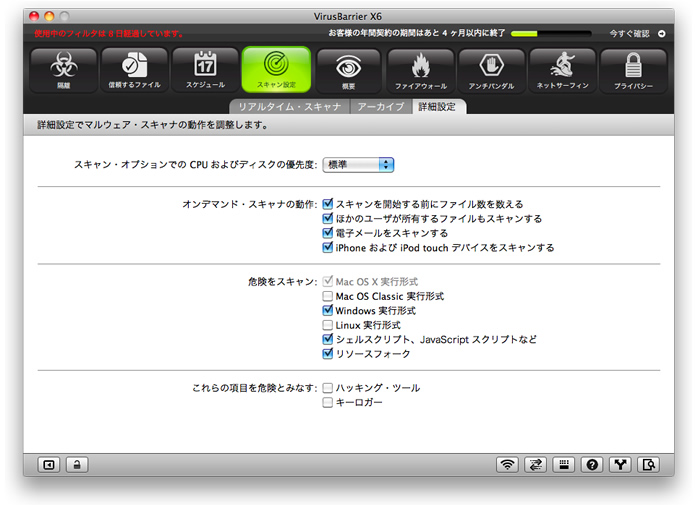
Task: Open the Privacy (プライバシー) padlock section
Action: pyautogui.click(x=633, y=70)
